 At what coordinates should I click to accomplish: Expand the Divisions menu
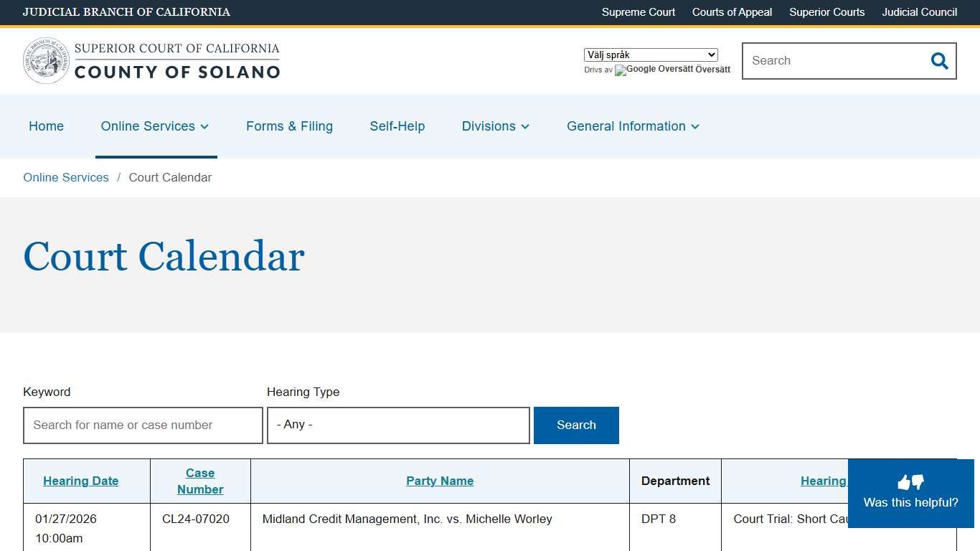click(x=495, y=126)
